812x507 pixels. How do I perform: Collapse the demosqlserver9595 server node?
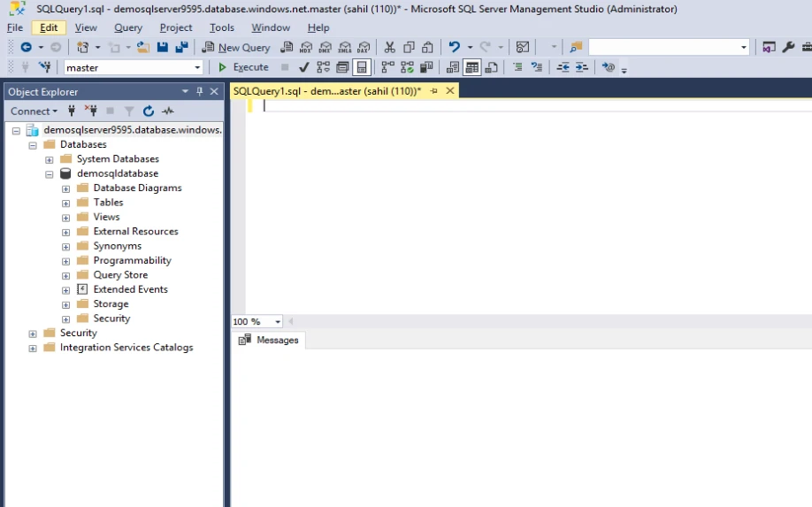(16, 130)
